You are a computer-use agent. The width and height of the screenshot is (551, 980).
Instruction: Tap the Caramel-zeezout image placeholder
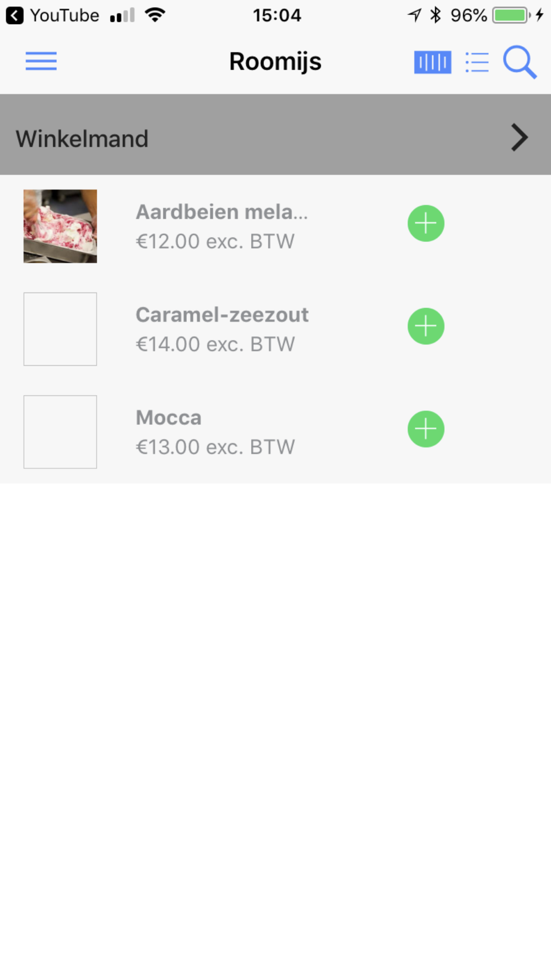60,329
